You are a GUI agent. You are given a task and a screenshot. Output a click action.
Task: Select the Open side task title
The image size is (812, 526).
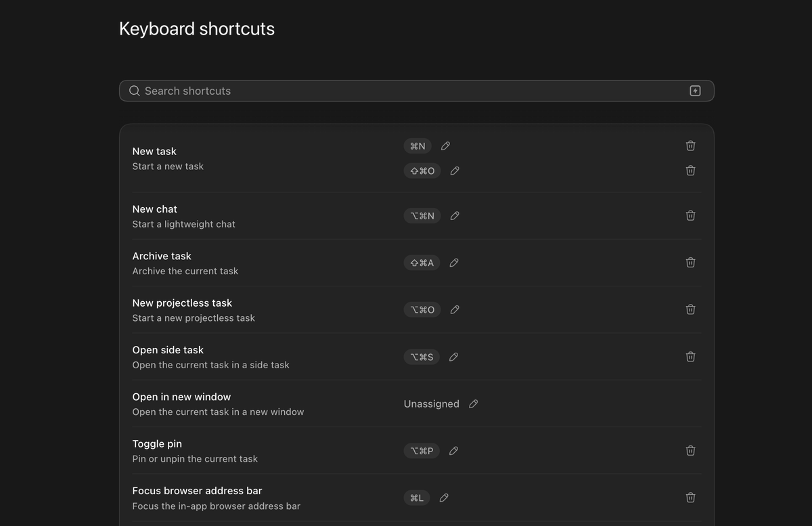click(x=168, y=350)
